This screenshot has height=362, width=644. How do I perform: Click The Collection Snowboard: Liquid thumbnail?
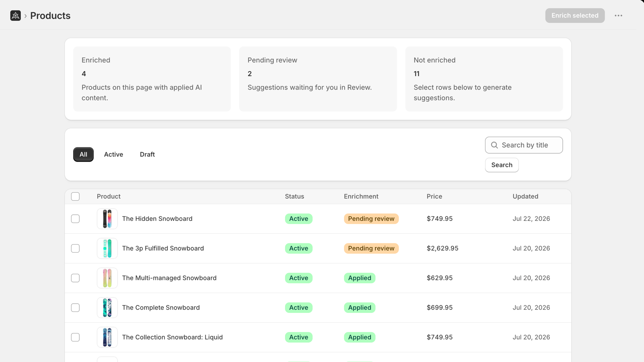pyautogui.click(x=107, y=337)
